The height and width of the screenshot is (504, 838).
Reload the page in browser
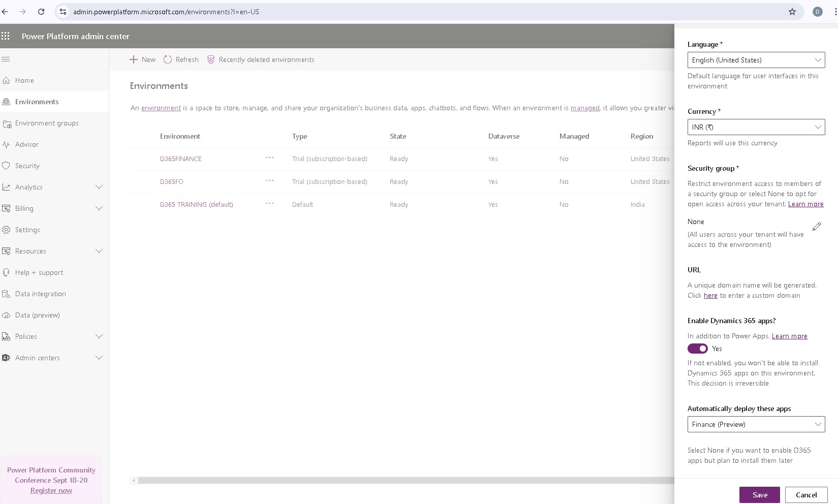tap(41, 12)
